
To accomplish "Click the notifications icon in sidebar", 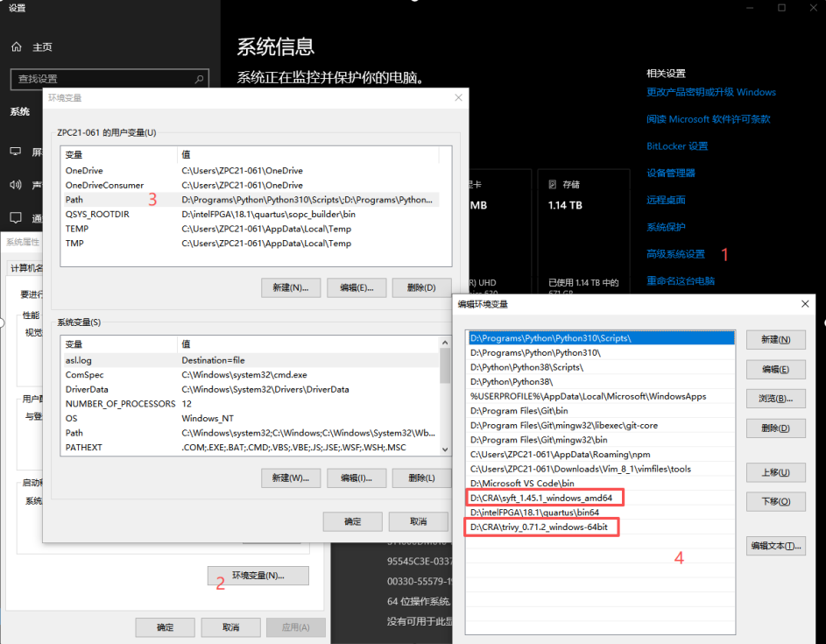I will (x=16, y=217).
